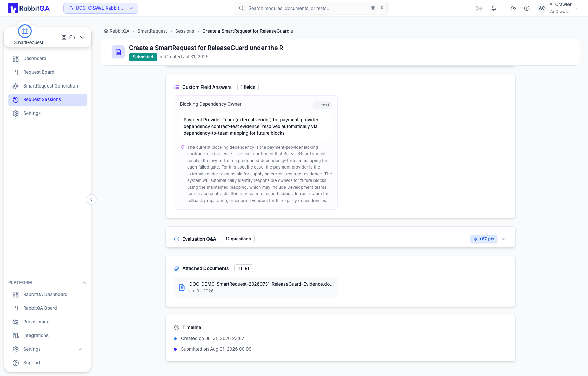
Task: Go to RabbitQA home breadcrumb
Action: click(x=117, y=31)
